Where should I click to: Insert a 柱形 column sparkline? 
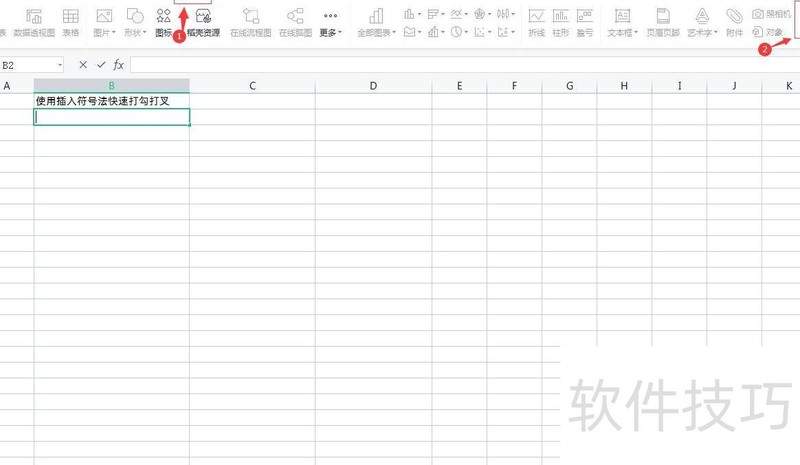561,23
